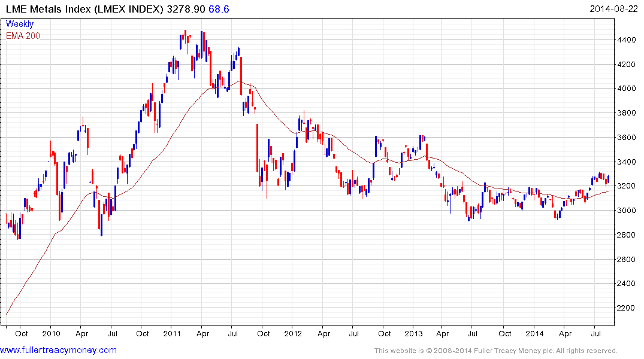Click the 3200 price axis label
Viewport: 644px width, 359px height.
[627, 186]
